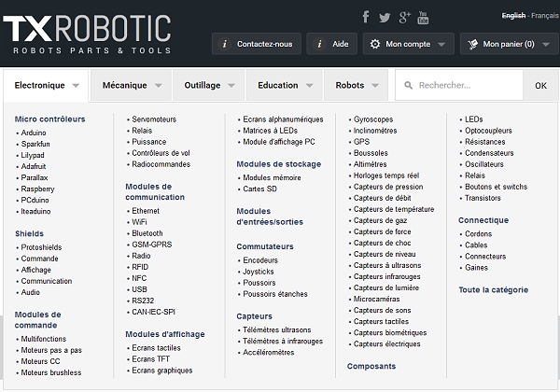Open the Joysticks link
Screen dimensions: 560x392
click(259, 272)
